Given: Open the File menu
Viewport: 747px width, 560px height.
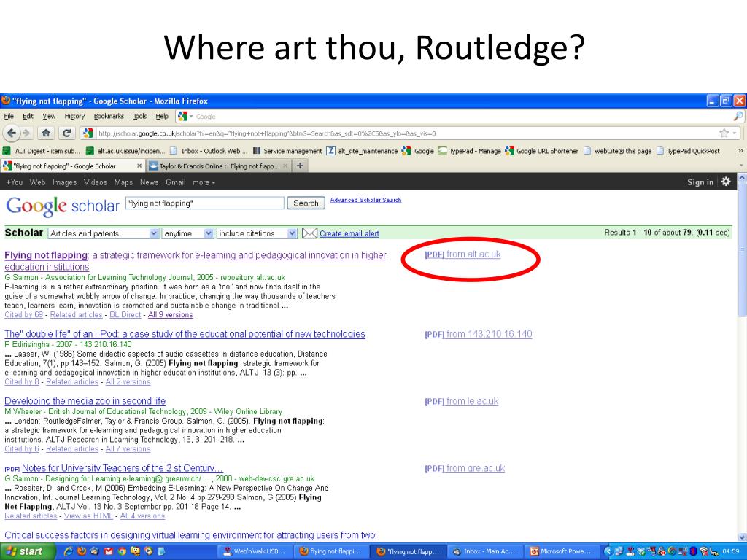Looking at the screenshot, I should pos(9,116).
